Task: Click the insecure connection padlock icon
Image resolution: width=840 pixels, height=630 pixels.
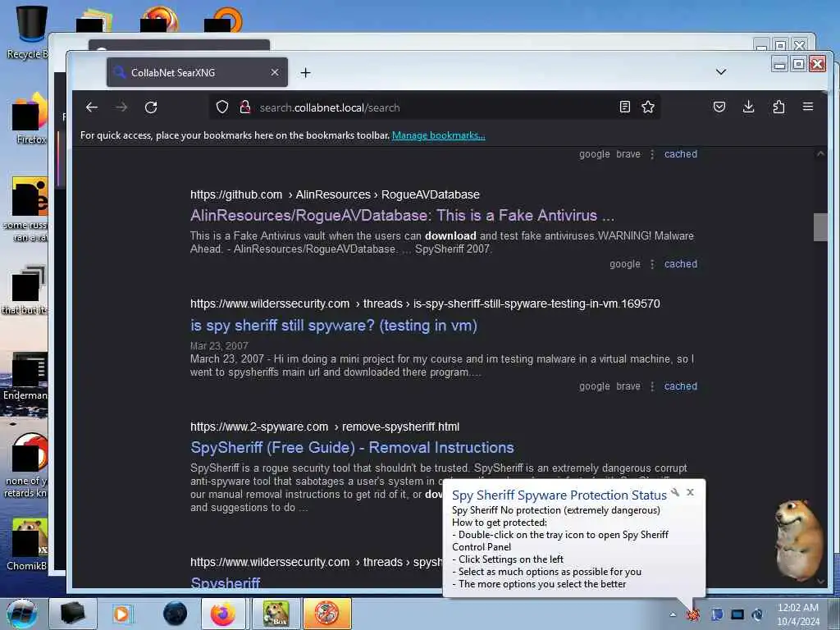Action: click(x=245, y=107)
